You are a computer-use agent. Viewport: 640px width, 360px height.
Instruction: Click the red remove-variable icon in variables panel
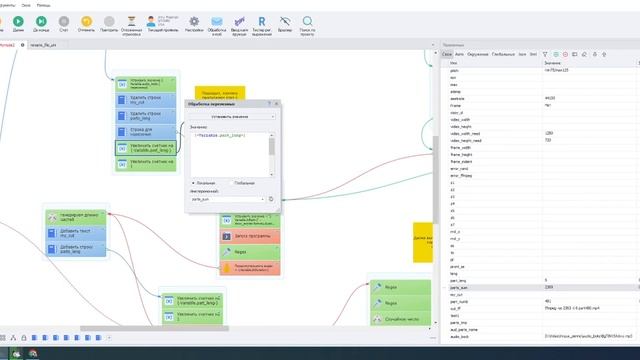[565, 54]
